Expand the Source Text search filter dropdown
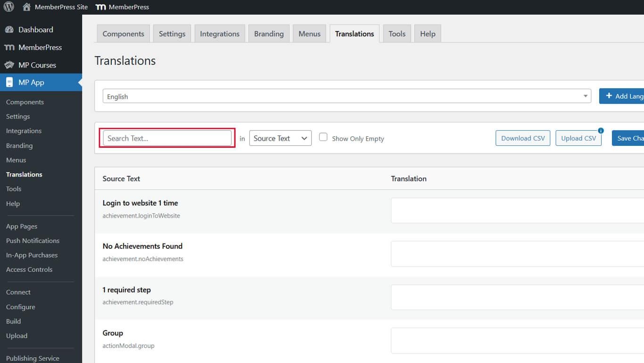This screenshot has width=644, height=363. [280, 138]
